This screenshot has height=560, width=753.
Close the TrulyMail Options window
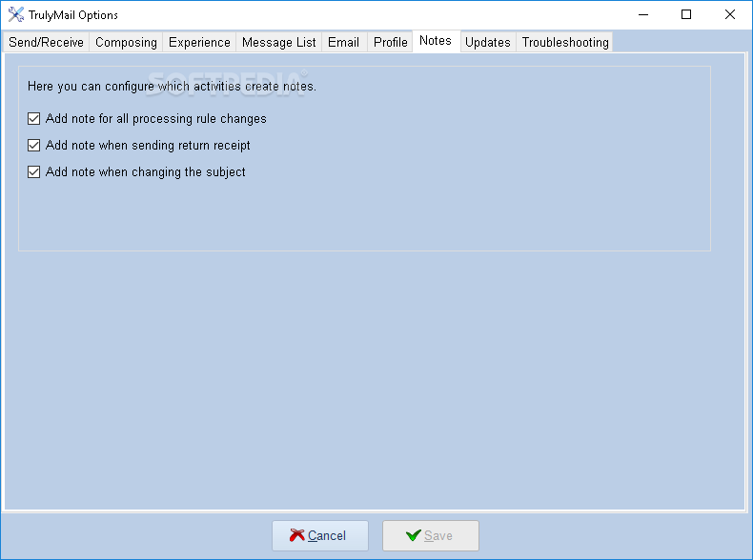[730, 14]
